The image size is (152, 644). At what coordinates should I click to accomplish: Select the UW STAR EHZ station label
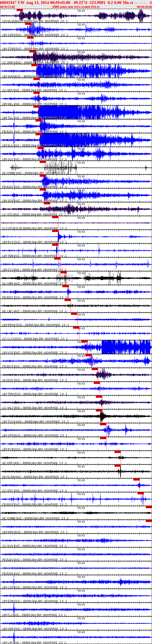[35, 49]
